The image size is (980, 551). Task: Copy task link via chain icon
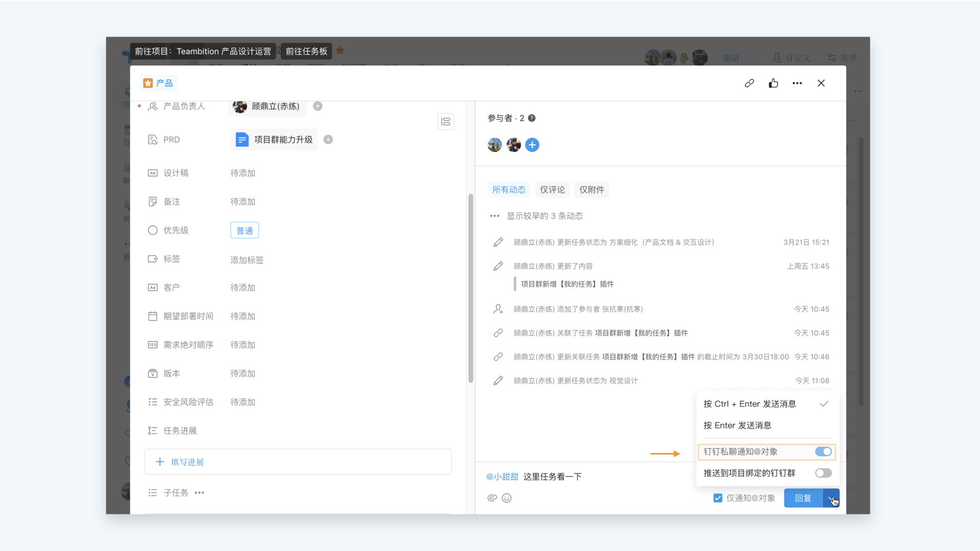(x=749, y=83)
